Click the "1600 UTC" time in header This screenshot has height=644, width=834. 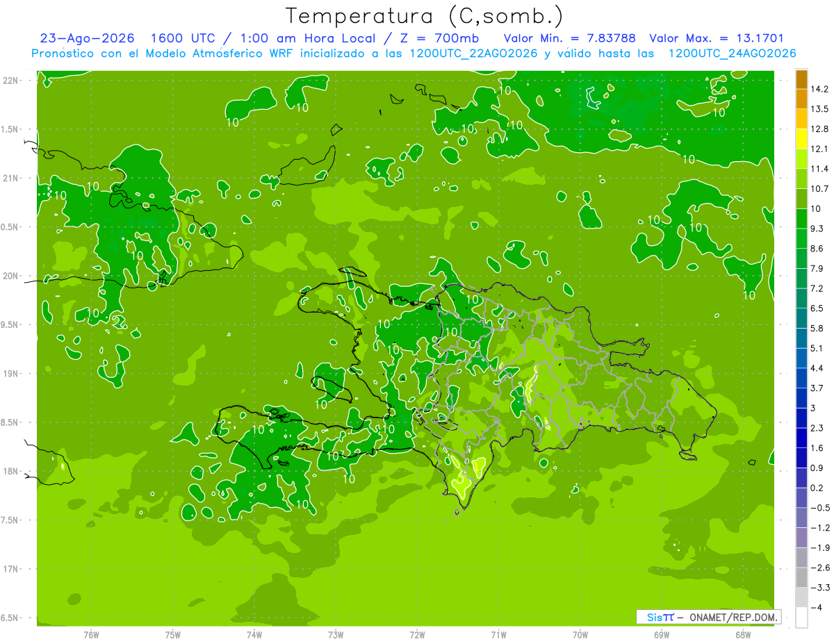click(x=183, y=38)
